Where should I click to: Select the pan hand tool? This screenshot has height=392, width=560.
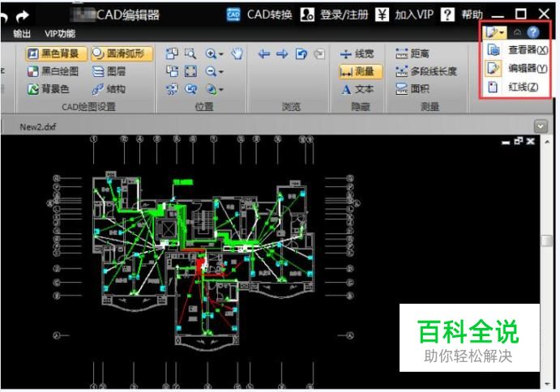[x=237, y=53]
